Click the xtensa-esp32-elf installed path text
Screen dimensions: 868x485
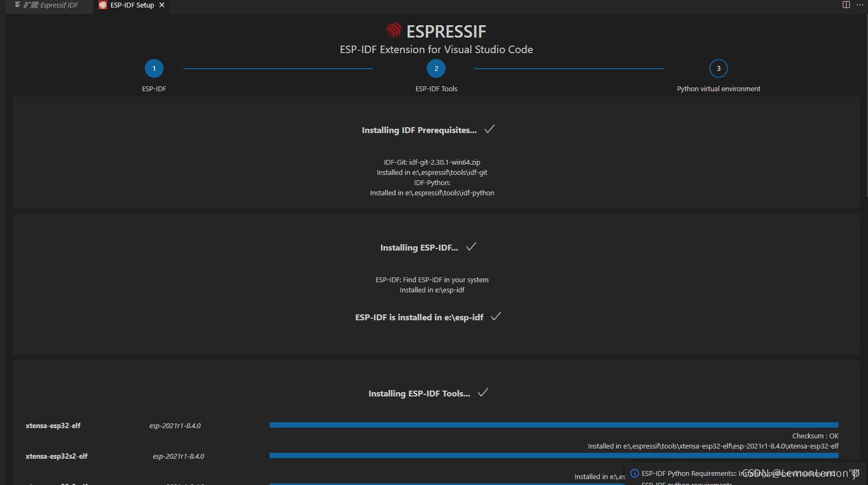coord(713,446)
